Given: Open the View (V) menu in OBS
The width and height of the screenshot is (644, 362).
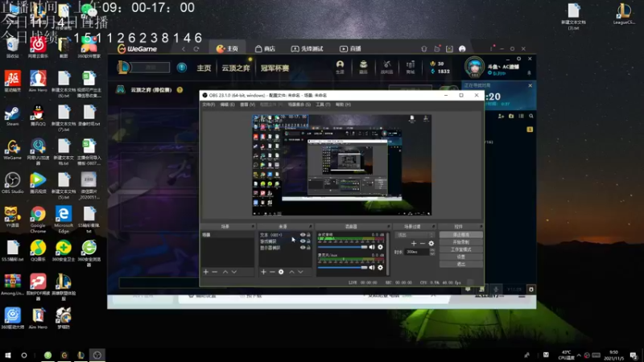Looking at the screenshot, I should click(x=247, y=105).
